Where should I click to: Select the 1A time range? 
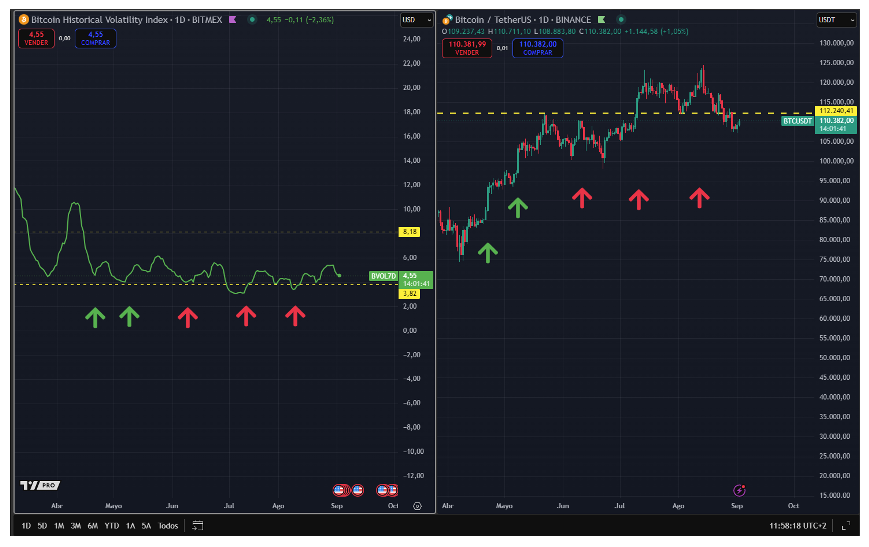pos(130,526)
